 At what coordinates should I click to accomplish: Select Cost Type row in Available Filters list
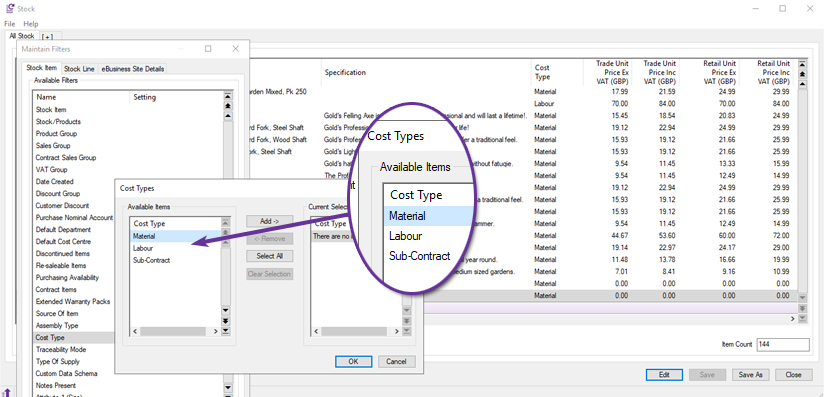click(74, 338)
